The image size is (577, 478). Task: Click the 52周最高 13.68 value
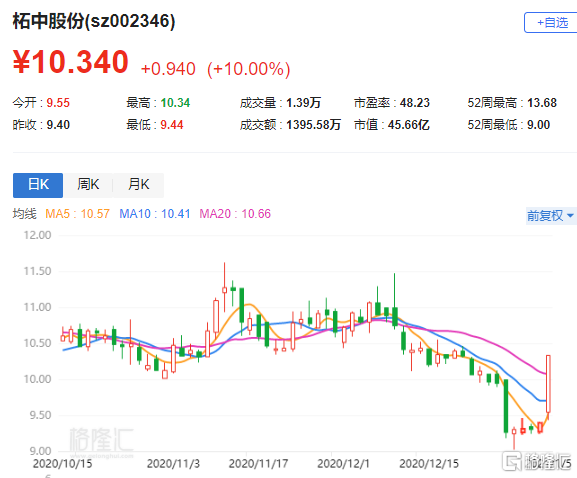tap(542, 103)
